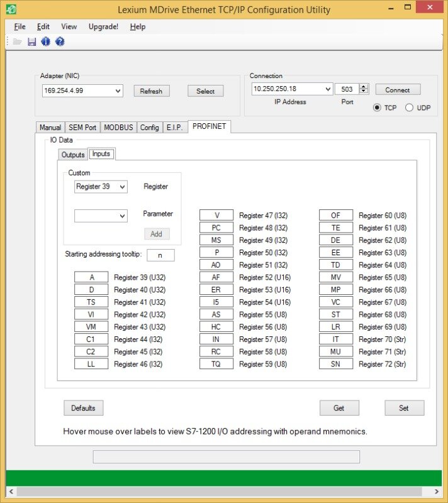Click the LL field for Register 46

(91, 364)
